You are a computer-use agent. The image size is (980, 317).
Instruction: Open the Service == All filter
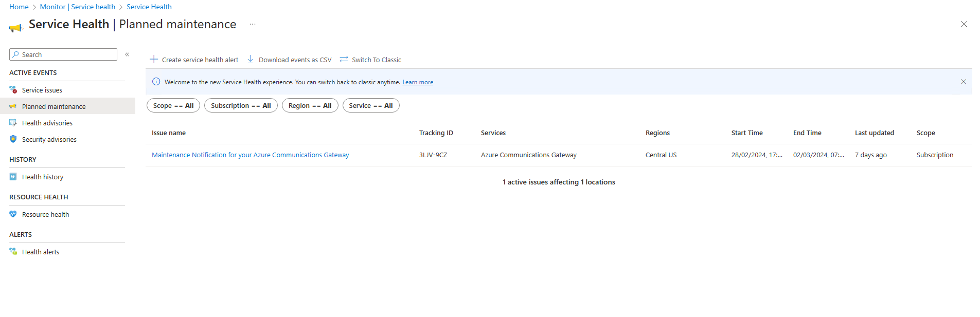click(x=371, y=105)
